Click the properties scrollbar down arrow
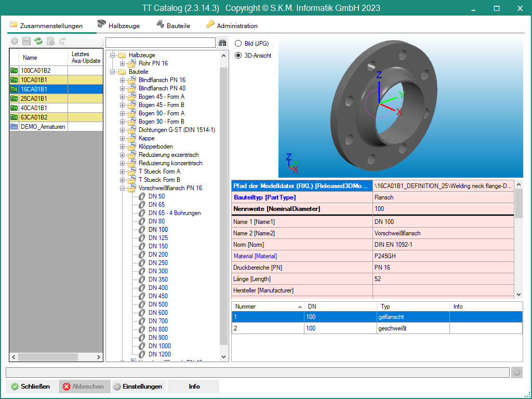Screen dimensions: 532x399 click(519, 295)
